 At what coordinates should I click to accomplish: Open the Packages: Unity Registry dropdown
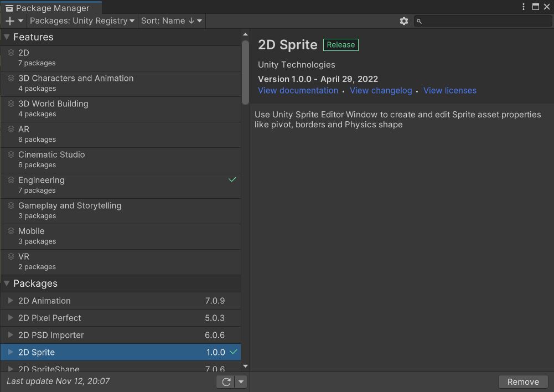82,21
